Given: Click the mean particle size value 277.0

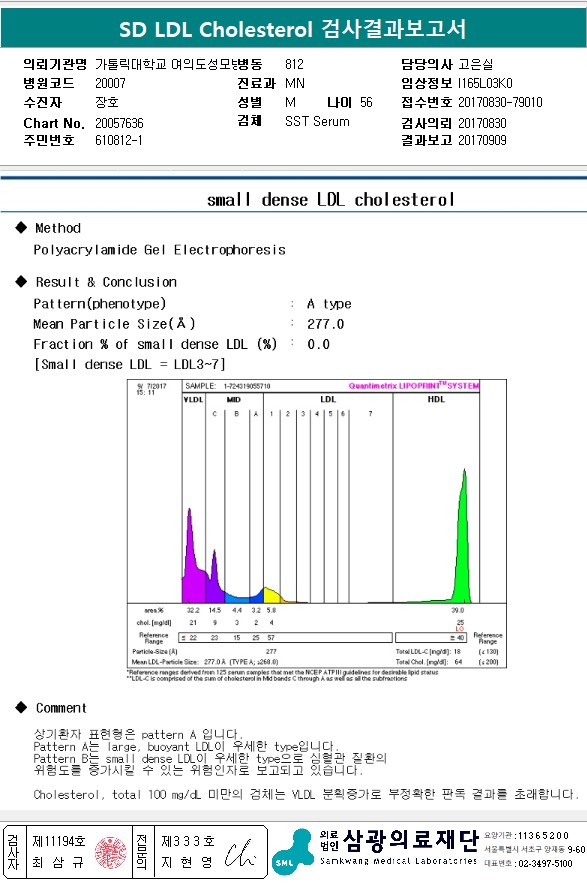Looking at the screenshot, I should tap(326, 324).
